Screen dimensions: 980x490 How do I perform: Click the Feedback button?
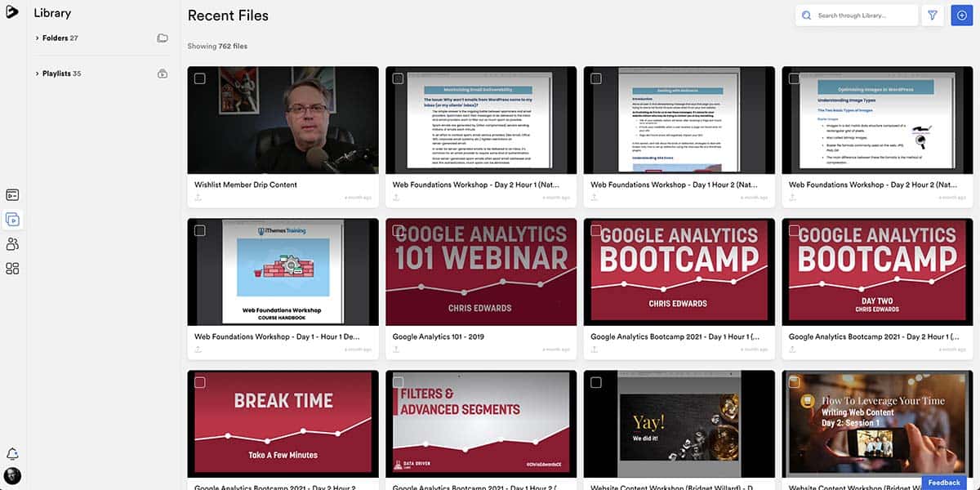coord(944,483)
